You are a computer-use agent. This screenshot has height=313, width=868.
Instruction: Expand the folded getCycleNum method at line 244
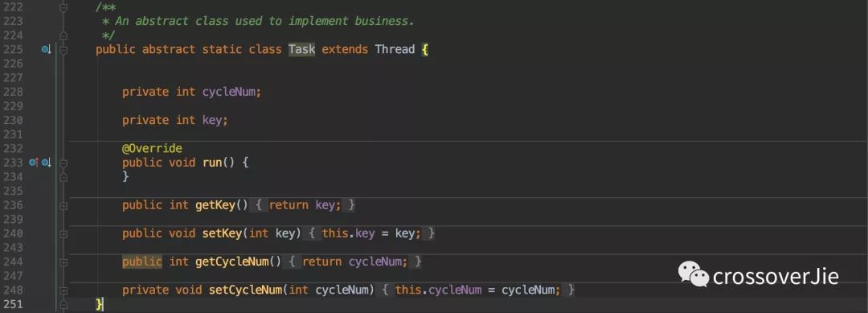[63, 262]
